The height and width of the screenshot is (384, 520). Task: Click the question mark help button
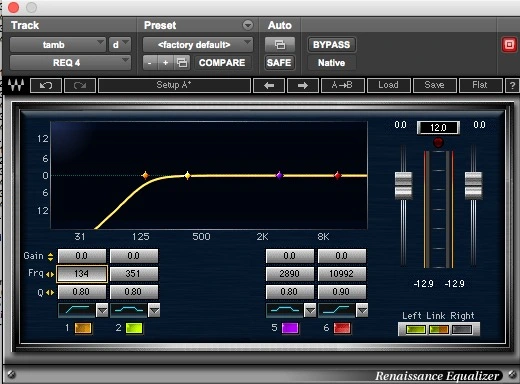click(x=512, y=85)
